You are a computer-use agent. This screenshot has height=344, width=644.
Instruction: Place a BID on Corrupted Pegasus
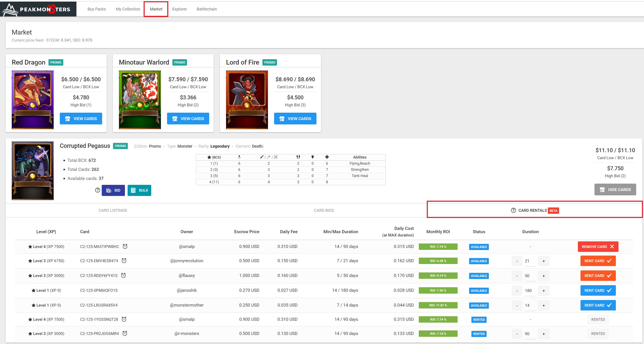tap(113, 190)
